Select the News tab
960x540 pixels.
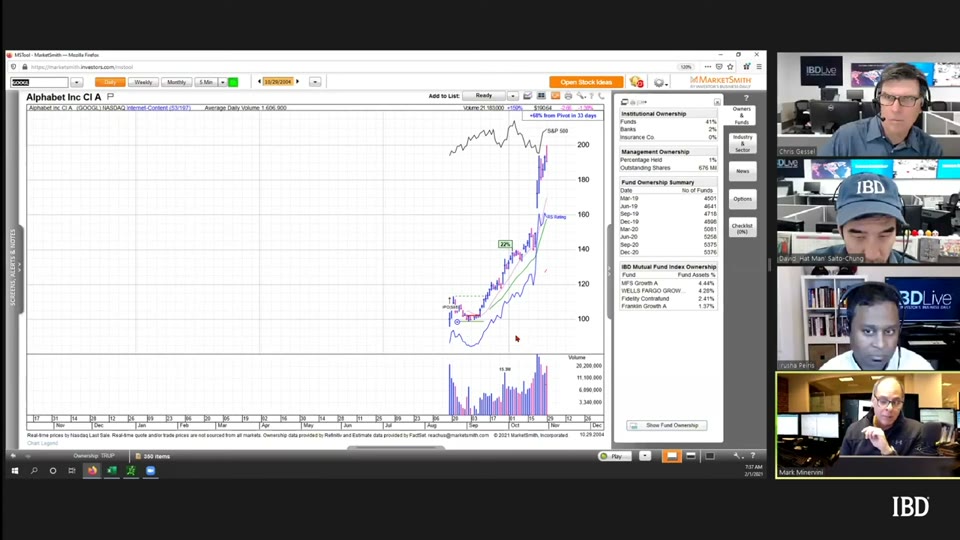point(742,171)
